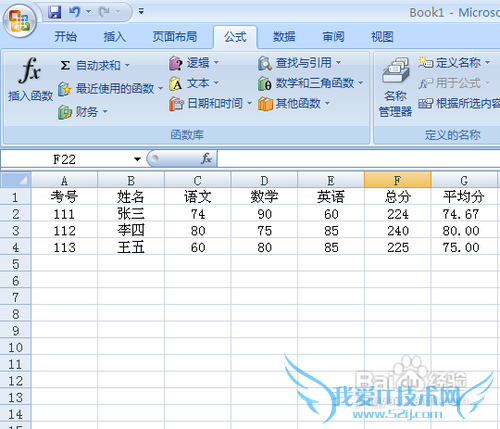Click the Redo arrow icon

[105, 12]
